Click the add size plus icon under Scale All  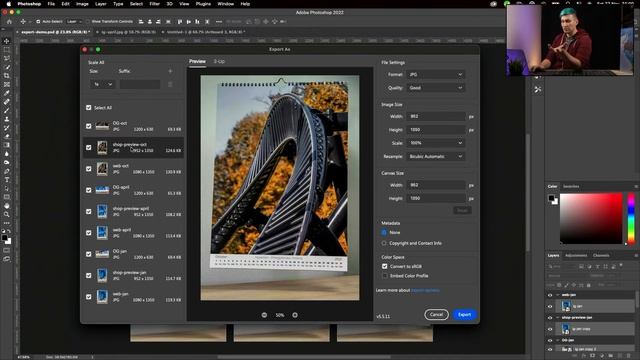point(170,71)
